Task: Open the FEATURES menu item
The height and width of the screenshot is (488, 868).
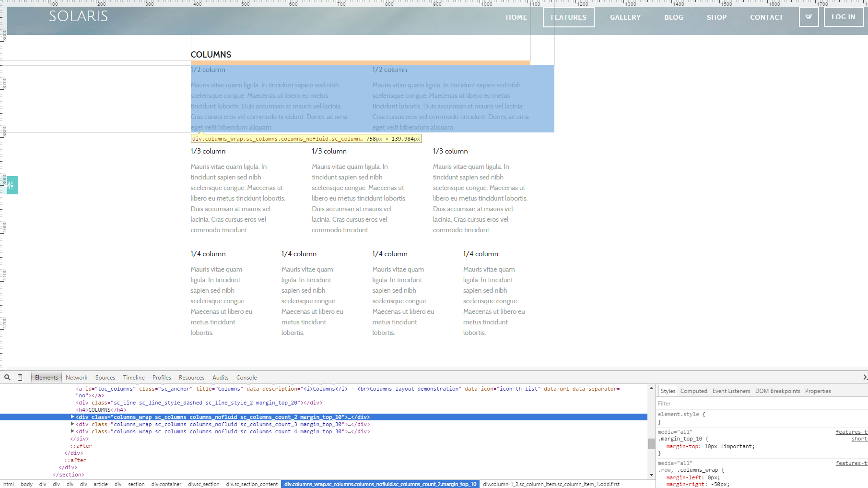Action: pos(568,17)
